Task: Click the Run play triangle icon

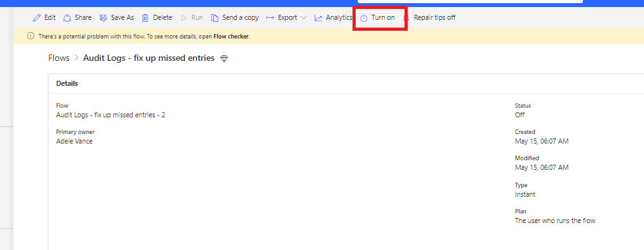Action: click(184, 18)
